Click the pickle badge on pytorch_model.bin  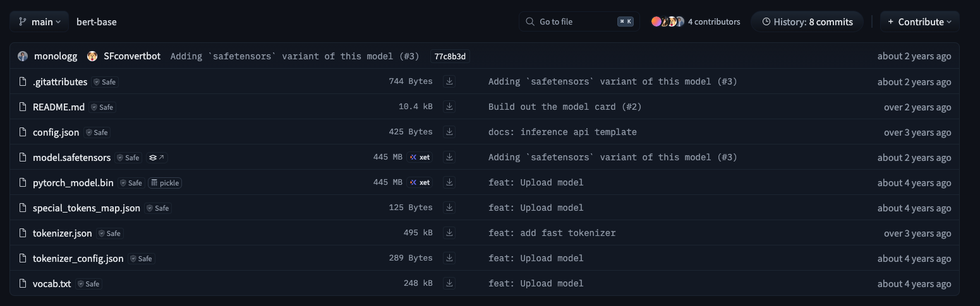pos(166,183)
